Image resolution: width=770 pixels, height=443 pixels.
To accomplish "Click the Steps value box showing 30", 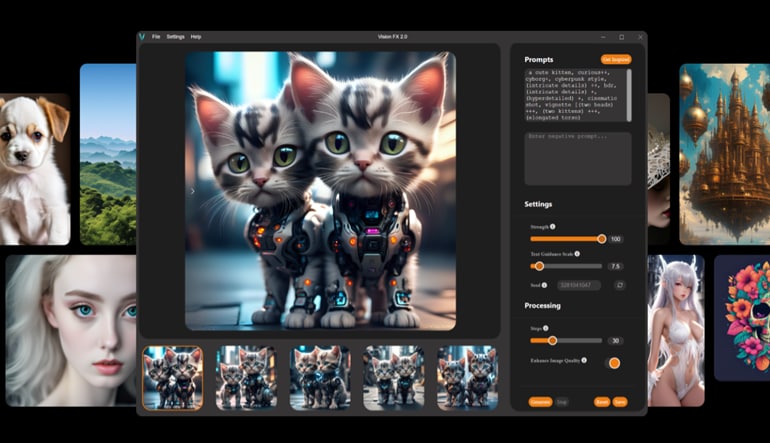I will pos(615,341).
